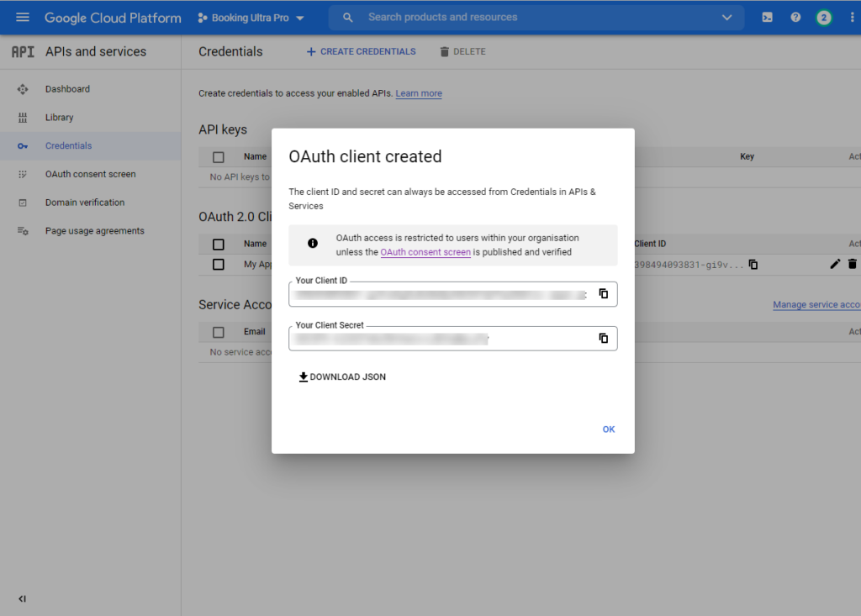Click the DELETE button
This screenshot has width=861, height=616.
[x=462, y=51]
